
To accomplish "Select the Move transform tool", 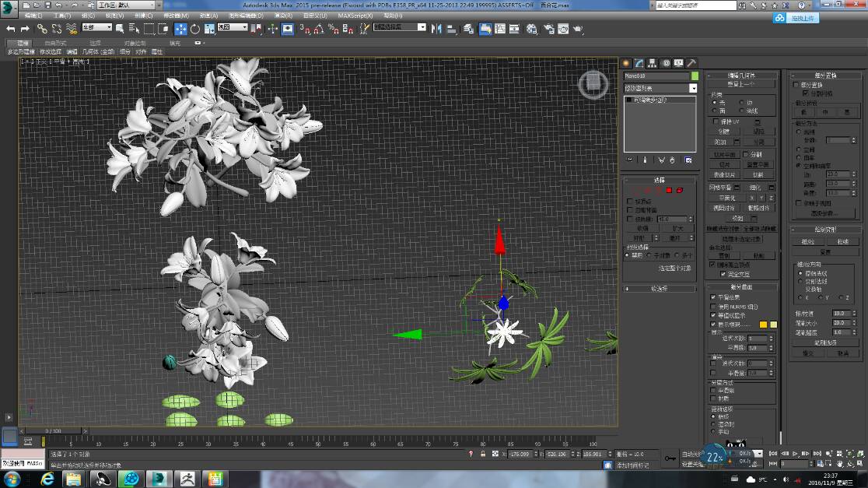I will 180,29.
